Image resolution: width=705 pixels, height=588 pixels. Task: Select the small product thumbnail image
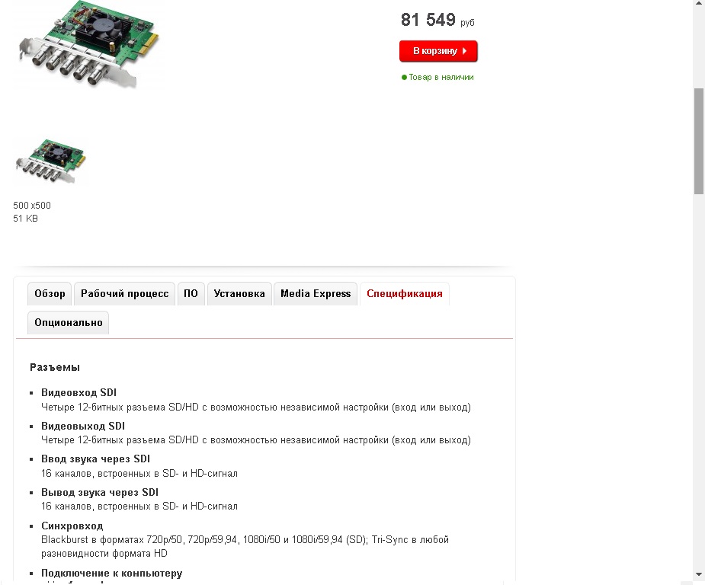coord(51,161)
